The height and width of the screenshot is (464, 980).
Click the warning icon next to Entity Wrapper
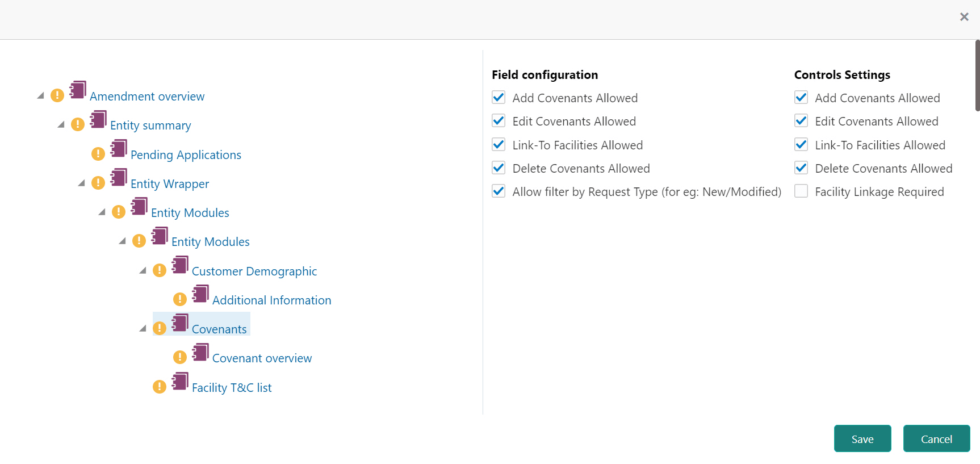[x=98, y=183]
